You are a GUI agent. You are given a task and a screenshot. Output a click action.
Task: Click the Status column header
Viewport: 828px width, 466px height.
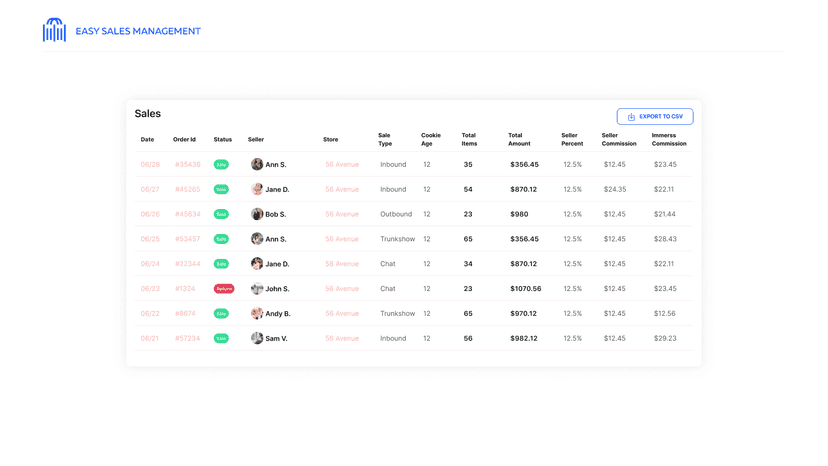[223, 139]
